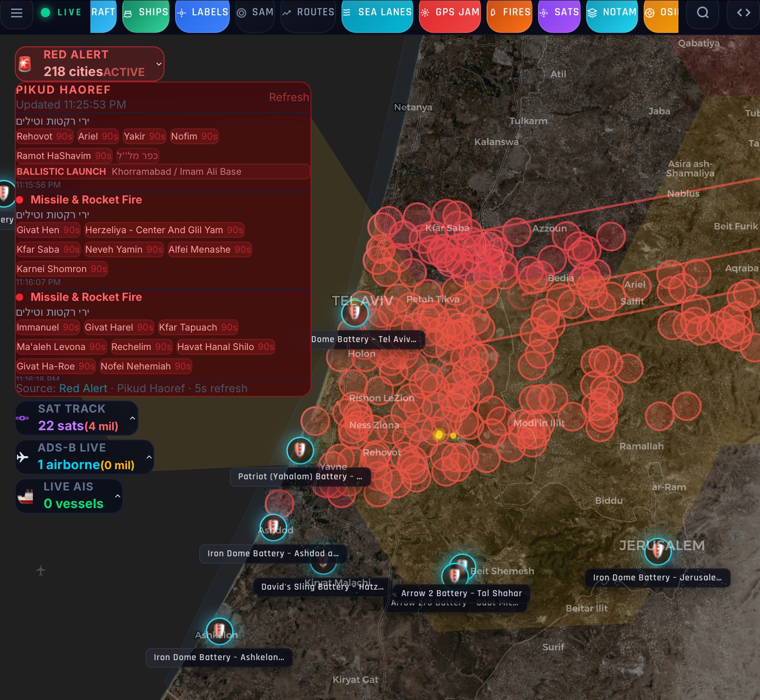760x700 pixels.
Task: Disable the FIRES layer
Action: (509, 13)
